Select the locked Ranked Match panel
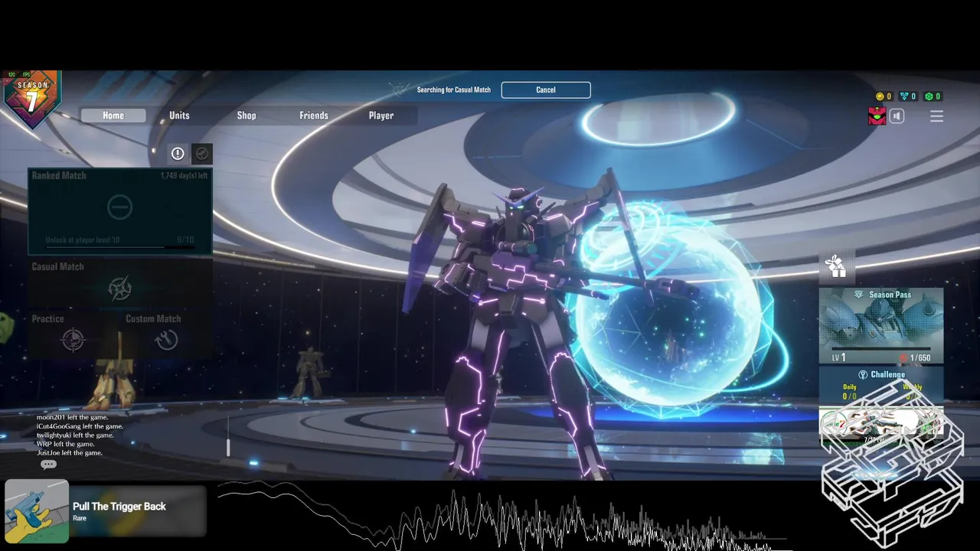The width and height of the screenshot is (980, 551). 120,211
